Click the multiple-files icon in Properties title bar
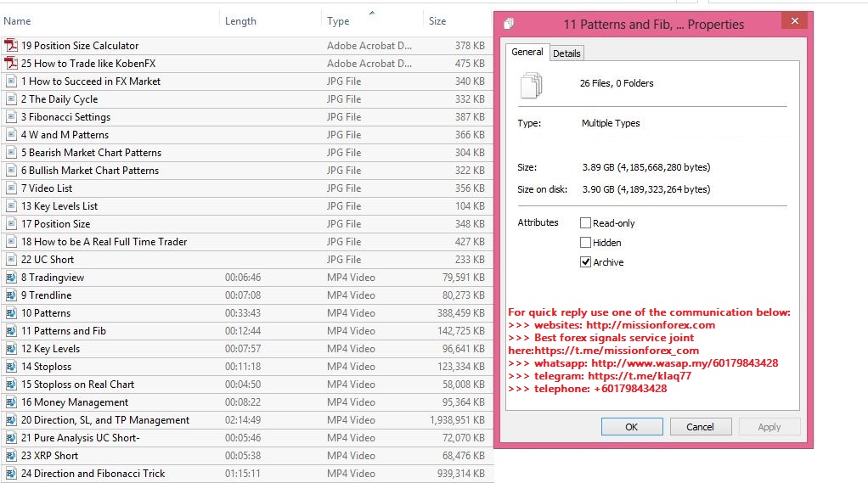 pyautogui.click(x=509, y=23)
